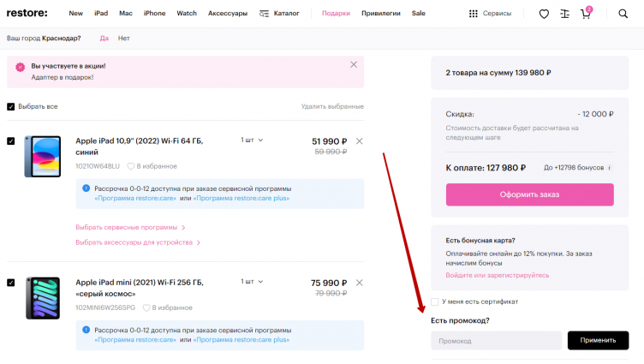Remove iPad mini from cart

tap(359, 283)
